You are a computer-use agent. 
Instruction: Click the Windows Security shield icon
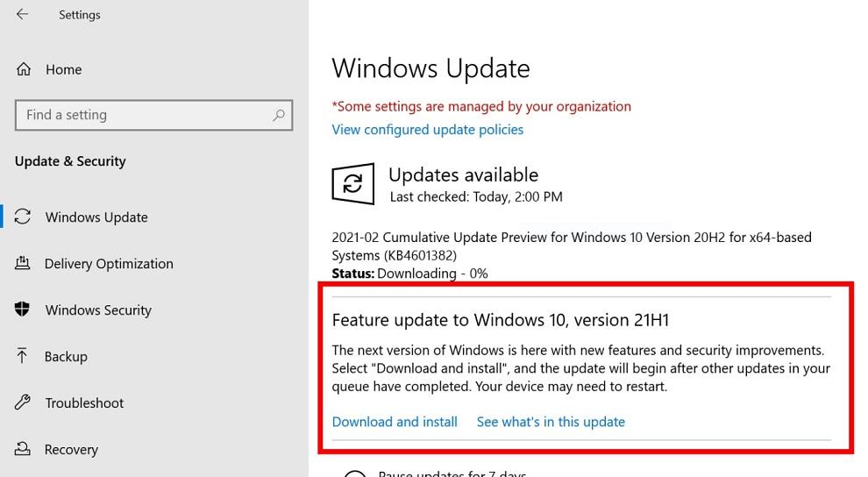tap(22, 309)
